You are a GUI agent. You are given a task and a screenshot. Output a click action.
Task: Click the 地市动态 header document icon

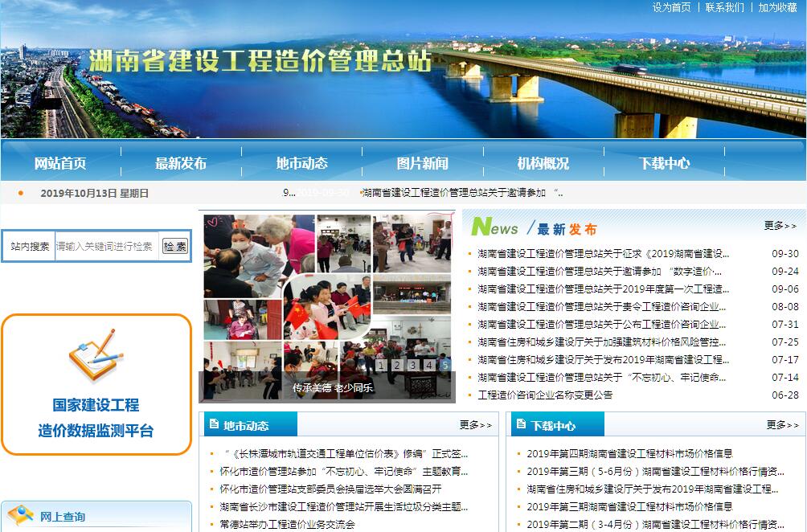click(x=213, y=424)
